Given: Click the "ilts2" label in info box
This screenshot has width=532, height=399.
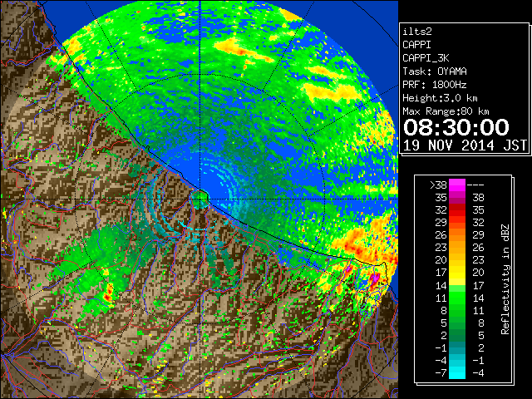Looking at the screenshot, I should [x=417, y=32].
